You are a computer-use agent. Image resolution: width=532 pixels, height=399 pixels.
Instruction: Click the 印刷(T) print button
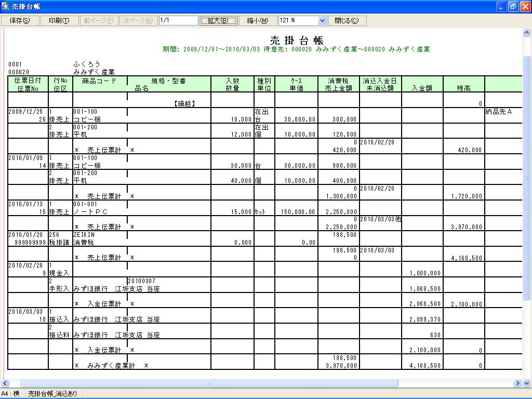click(59, 21)
